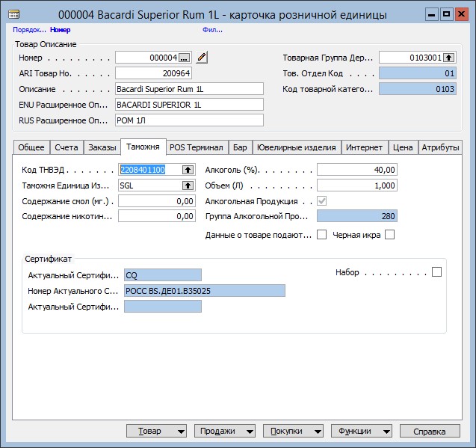Click the Актуальный Сертифи field showing CQ
The image size is (476, 448).
coord(163,275)
